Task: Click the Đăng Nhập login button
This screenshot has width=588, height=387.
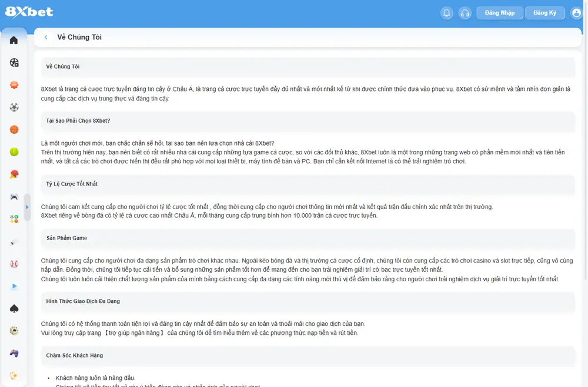Action: coord(499,13)
